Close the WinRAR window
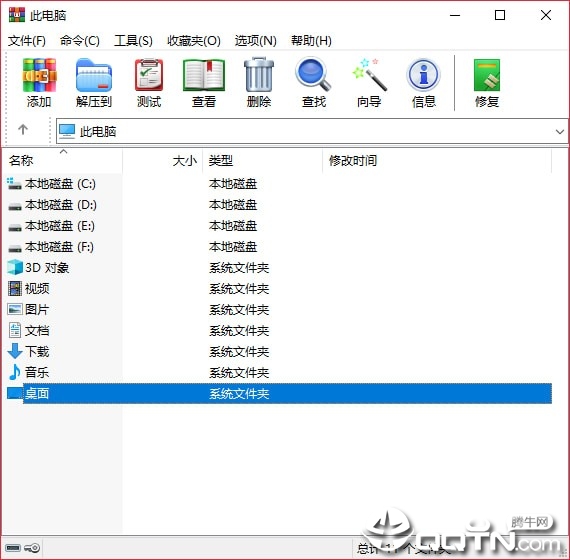The image size is (570, 560). click(546, 15)
